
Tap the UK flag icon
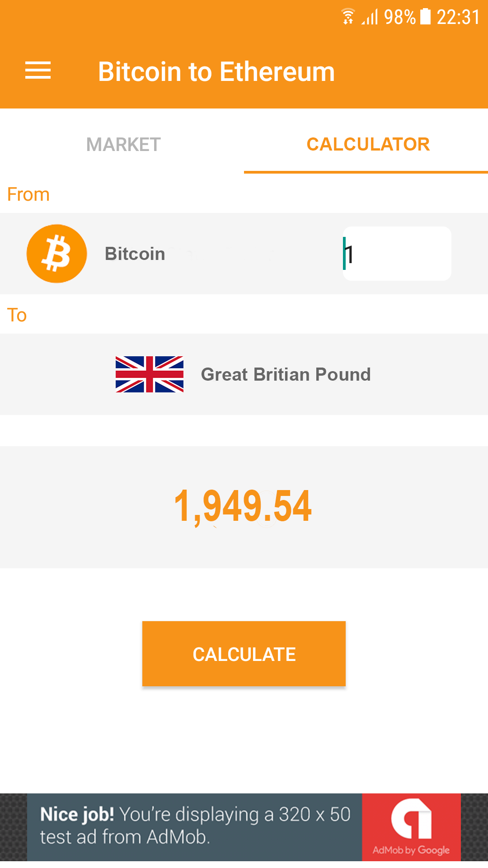coord(150,374)
